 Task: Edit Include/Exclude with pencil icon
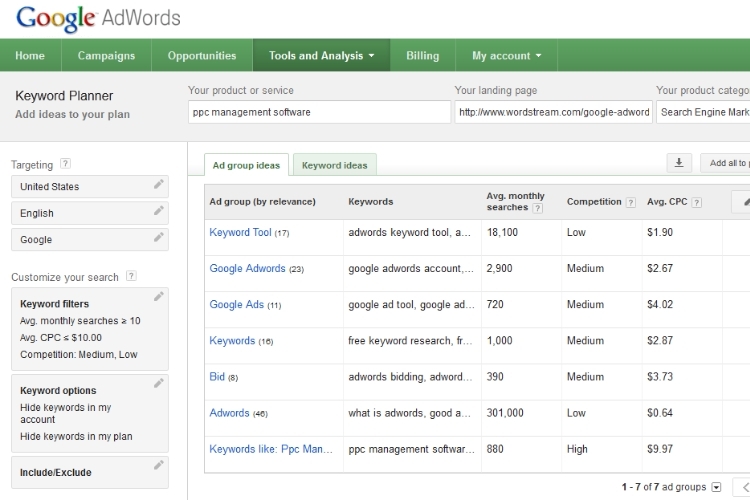click(x=159, y=465)
